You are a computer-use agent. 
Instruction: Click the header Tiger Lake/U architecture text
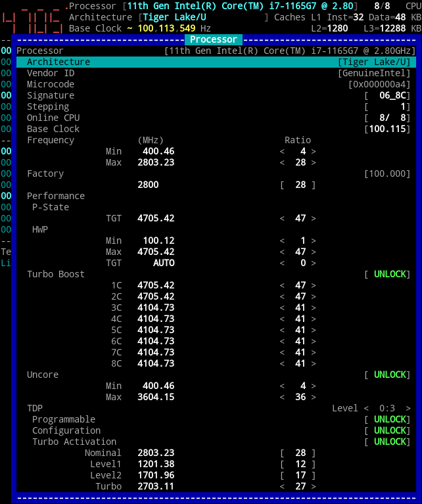coord(175,17)
